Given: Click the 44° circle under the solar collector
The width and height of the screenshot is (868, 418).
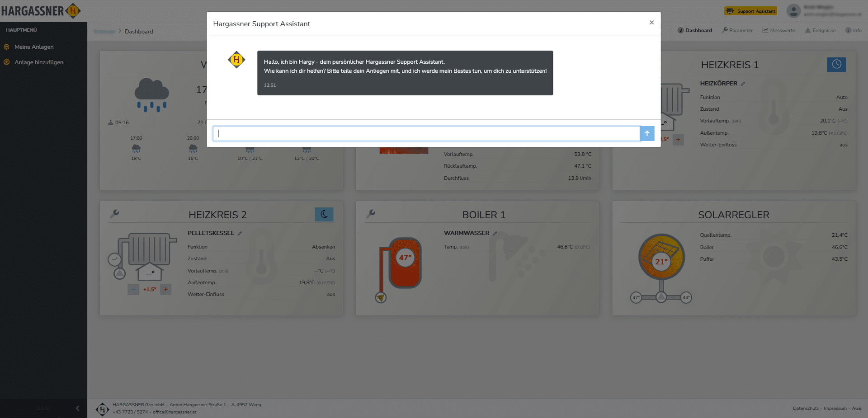Looking at the screenshot, I should click(686, 297).
